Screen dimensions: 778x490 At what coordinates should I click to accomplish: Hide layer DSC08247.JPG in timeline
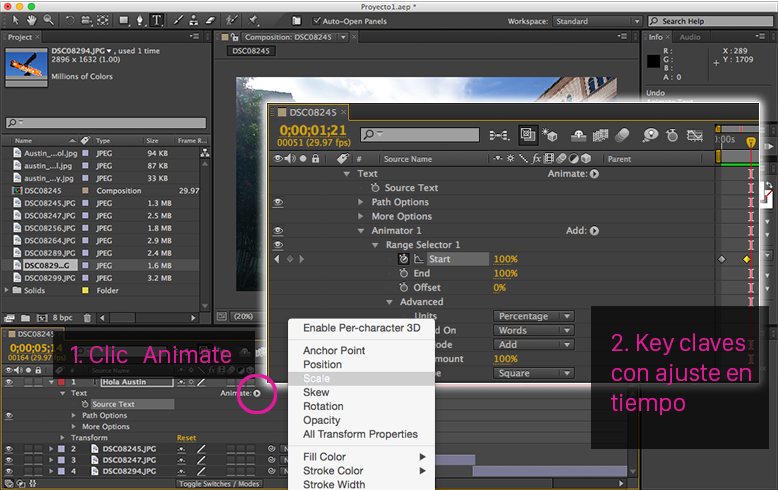(9, 460)
